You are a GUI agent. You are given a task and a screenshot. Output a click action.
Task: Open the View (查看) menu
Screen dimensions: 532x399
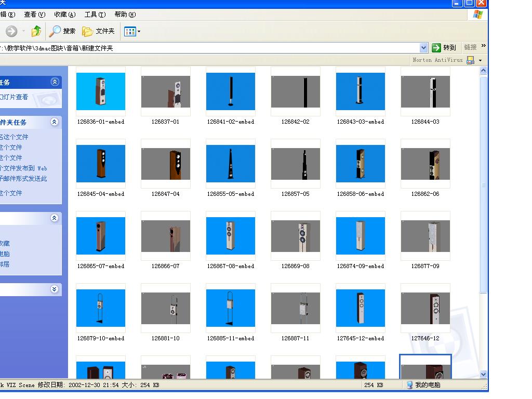click(35, 14)
